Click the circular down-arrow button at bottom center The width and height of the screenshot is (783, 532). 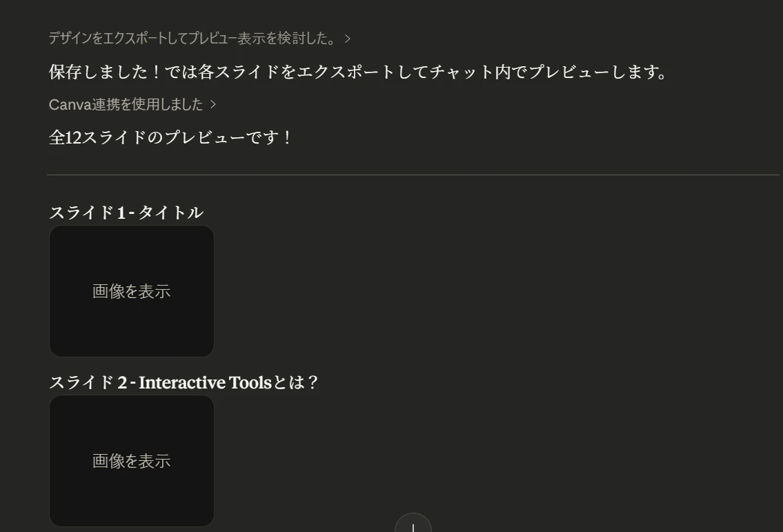point(413,526)
